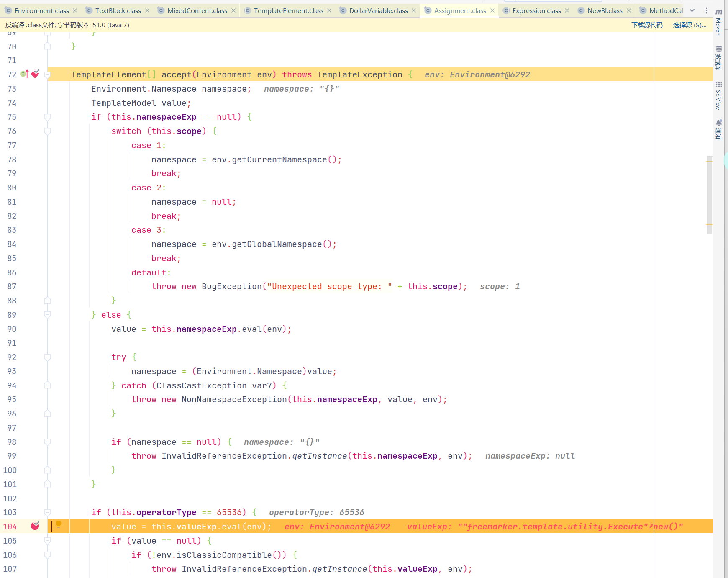This screenshot has height=578, width=728.
Task: Open the editor tabs kebab options menu
Action: [x=707, y=10]
